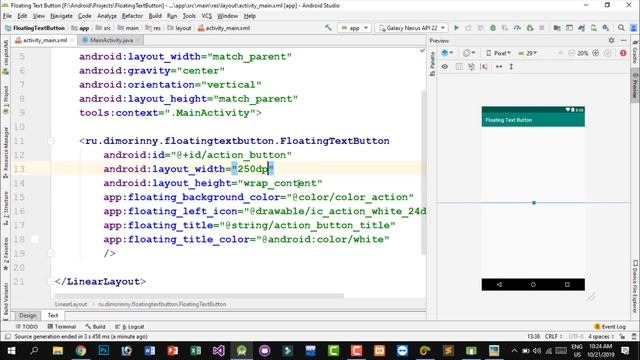Click the Stop icon in toolbar

tap(542, 28)
